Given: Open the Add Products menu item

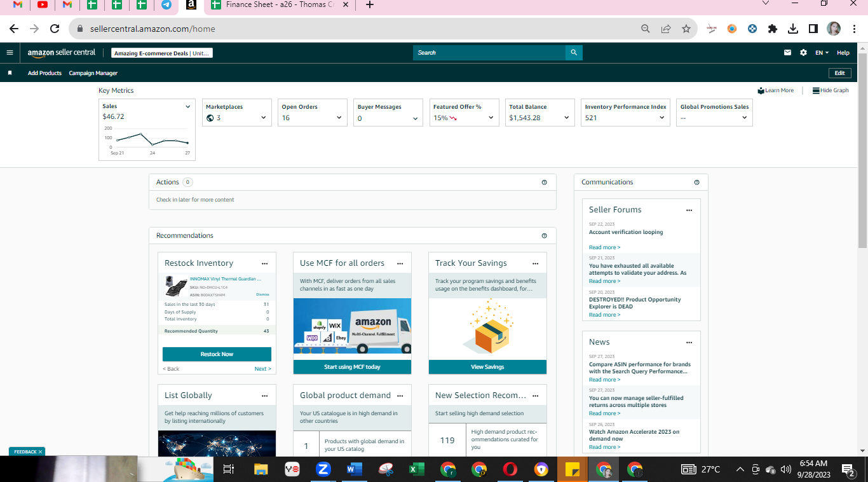Looking at the screenshot, I should pos(44,73).
